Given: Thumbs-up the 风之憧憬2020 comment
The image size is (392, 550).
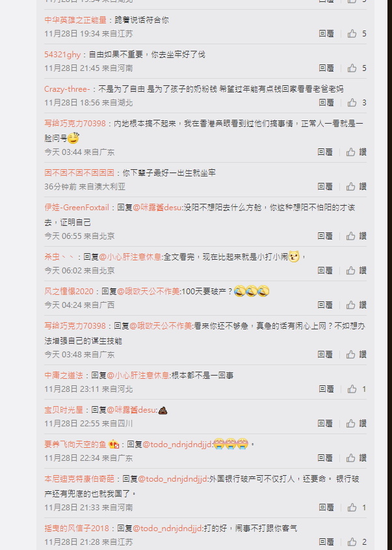Looking at the screenshot, I should [350, 305].
